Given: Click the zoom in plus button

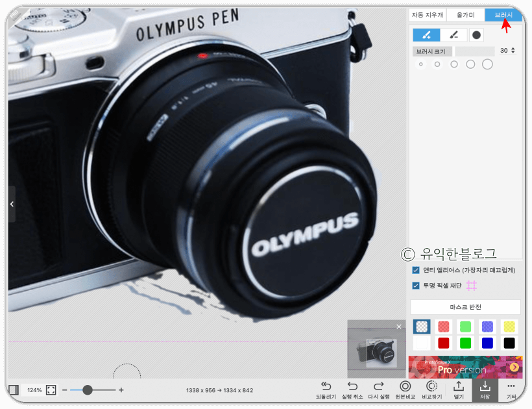Looking at the screenshot, I should (x=121, y=390).
